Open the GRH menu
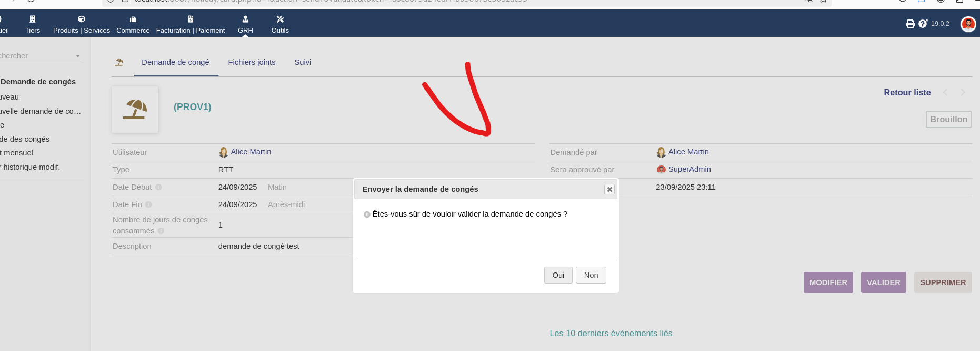Screen dimensions: 980x351 [x=245, y=24]
